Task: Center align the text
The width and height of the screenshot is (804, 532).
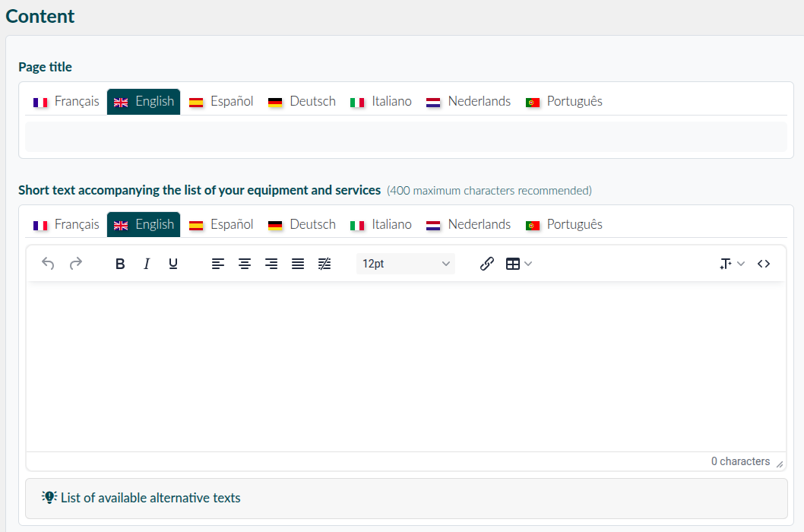Action: [245, 264]
